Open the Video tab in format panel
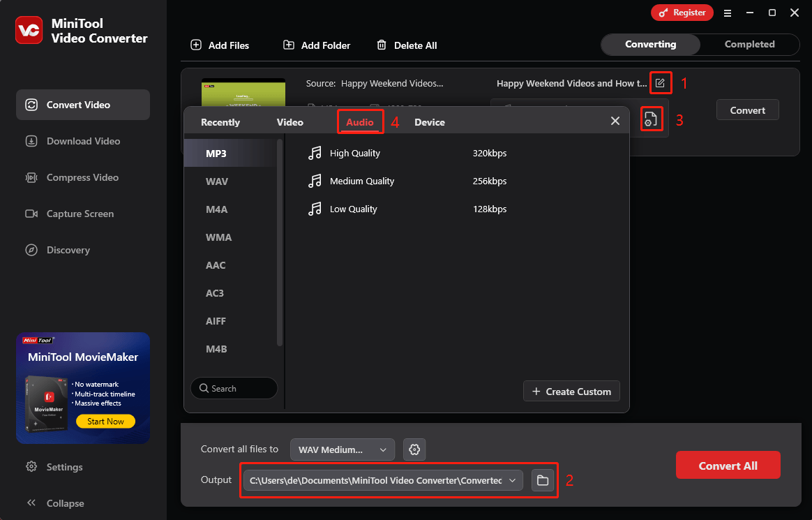The height and width of the screenshot is (520, 812). click(x=290, y=122)
